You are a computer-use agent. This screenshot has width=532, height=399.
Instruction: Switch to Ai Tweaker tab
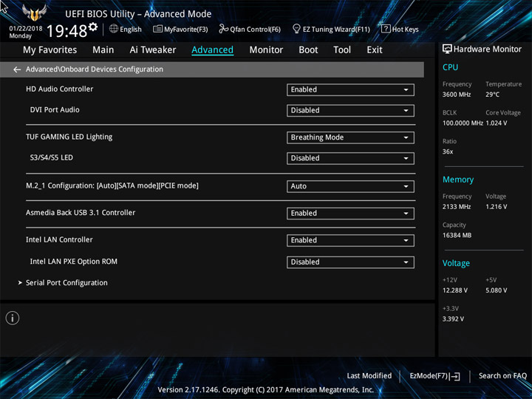click(153, 50)
